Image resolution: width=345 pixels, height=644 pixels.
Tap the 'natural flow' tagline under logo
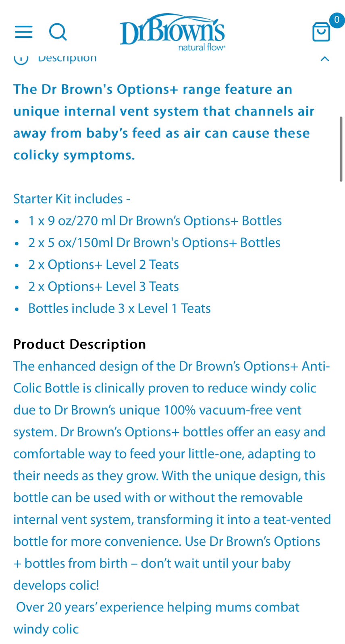point(202,47)
